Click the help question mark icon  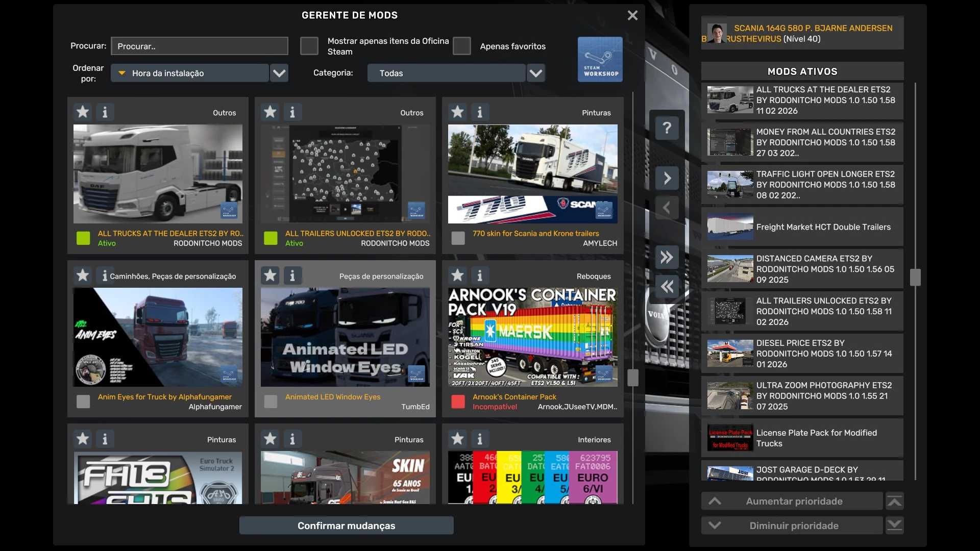click(667, 128)
